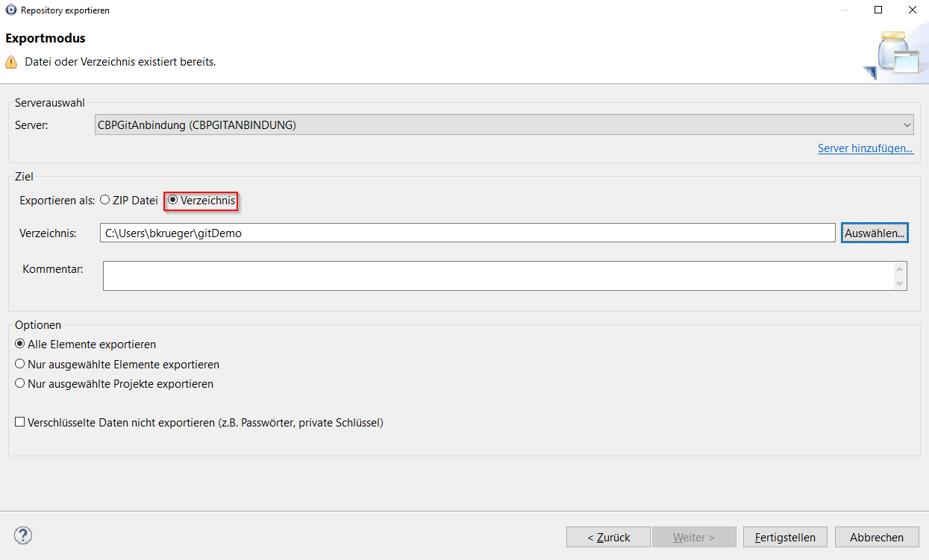Open the Server dropdown CBPGitAnbindung

[x=504, y=125]
